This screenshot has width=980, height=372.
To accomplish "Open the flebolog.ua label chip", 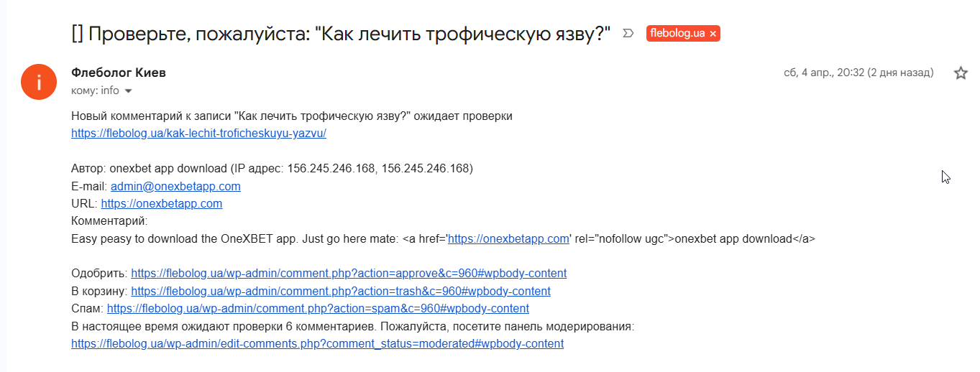I will [677, 34].
